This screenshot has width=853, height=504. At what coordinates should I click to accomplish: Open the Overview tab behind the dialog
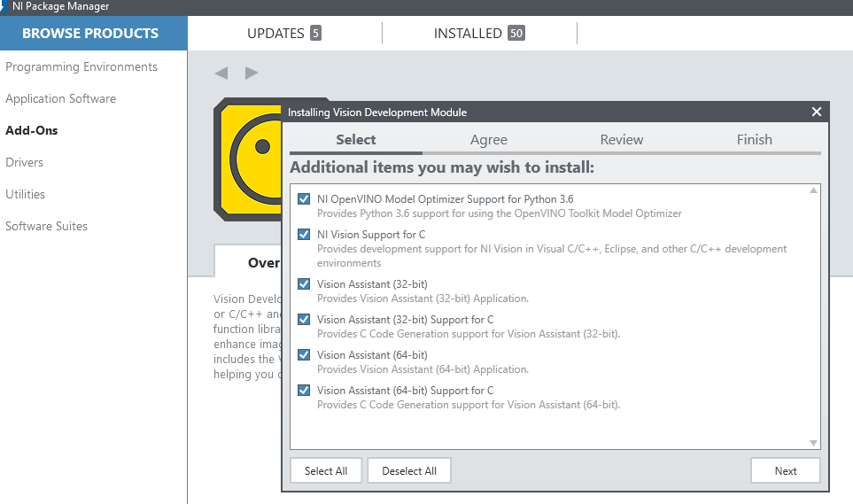248,262
